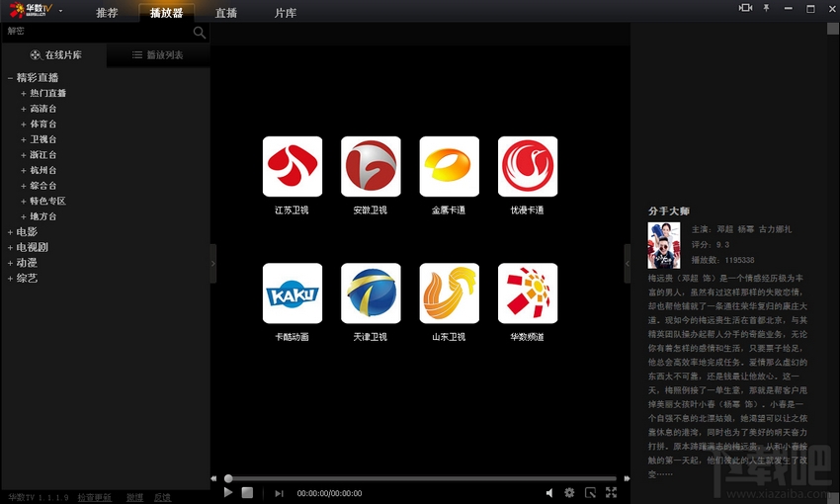Click the 分手大师 movie title
This screenshot has width=840, height=504.
669,211
